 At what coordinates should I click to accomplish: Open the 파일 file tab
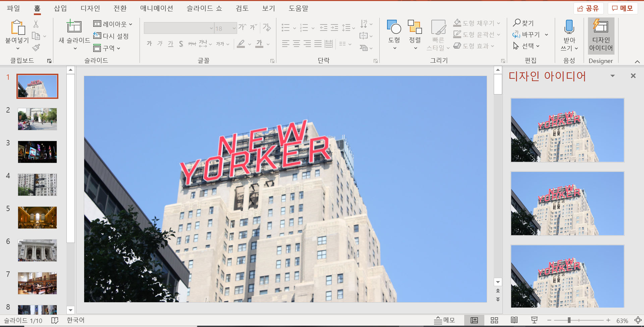coord(13,8)
